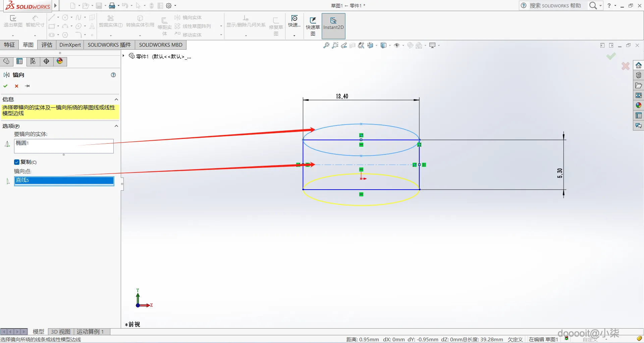Screen dimensions: 644x343
Task: Click the home icon in task pane
Action: 638,65
